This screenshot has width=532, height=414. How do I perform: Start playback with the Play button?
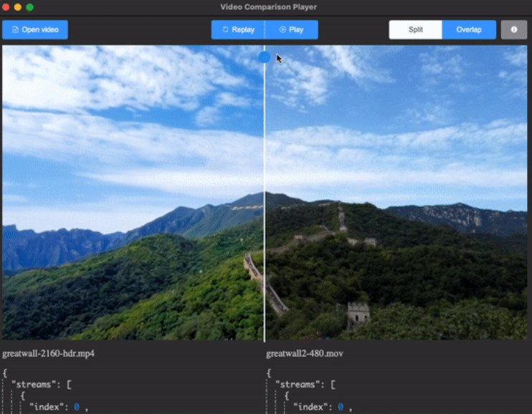coord(291,29)
